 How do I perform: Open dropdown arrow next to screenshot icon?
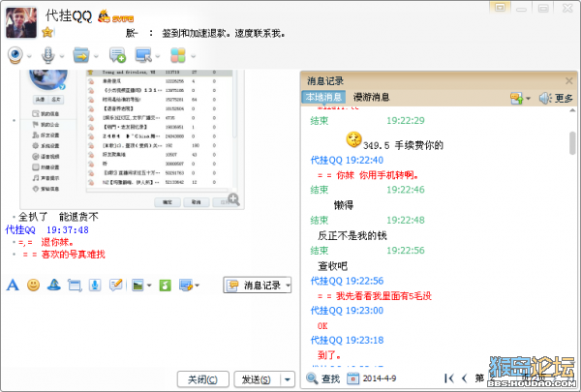[x=198, y=286]
